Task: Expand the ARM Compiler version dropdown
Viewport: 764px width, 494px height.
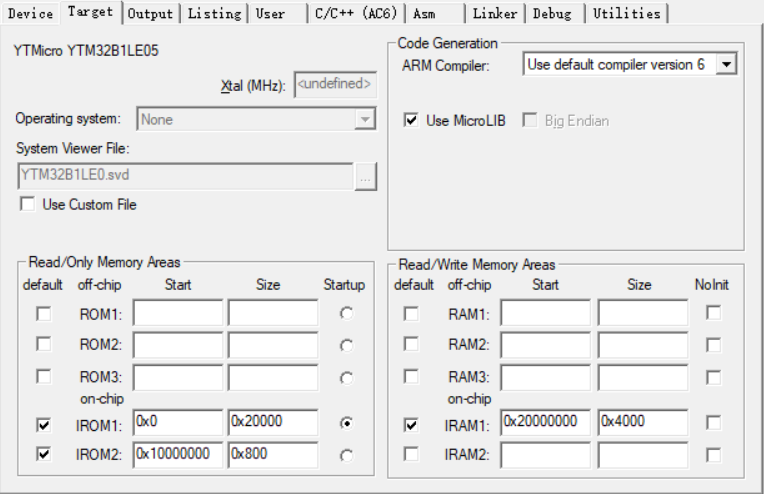Action: click(727, 65)
